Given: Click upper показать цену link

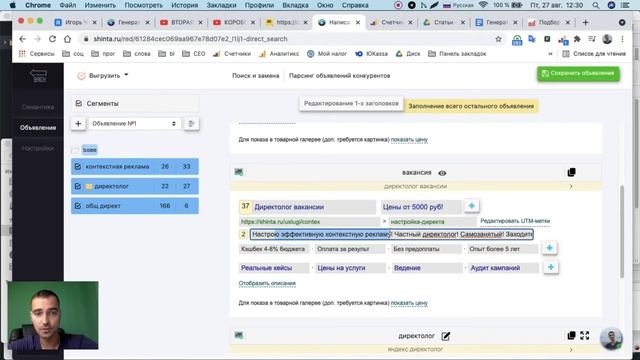Looking at the screenshot, I should click(x=409, y=139).
